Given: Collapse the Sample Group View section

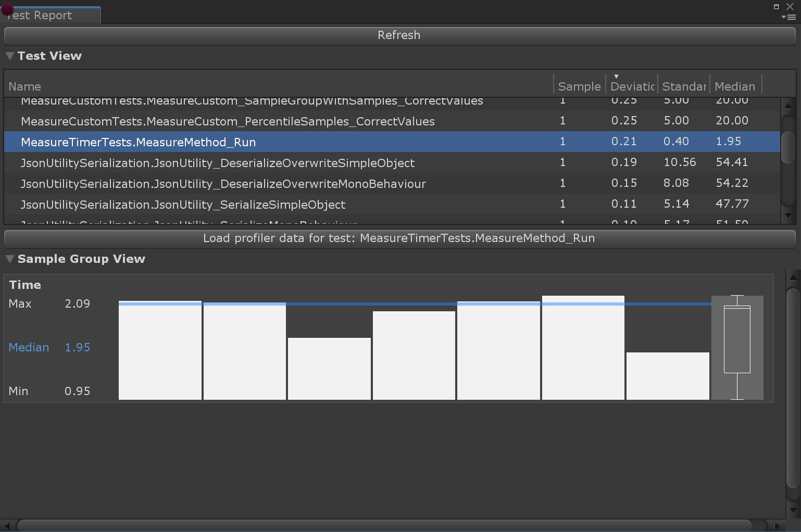Looking at the screenshot, I should pyautogui.click(x=9, y=259).
